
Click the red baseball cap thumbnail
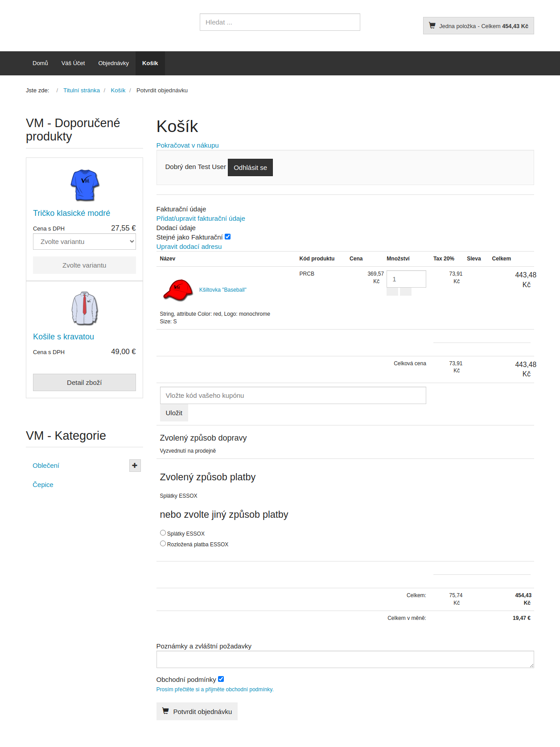pos(178,290)
